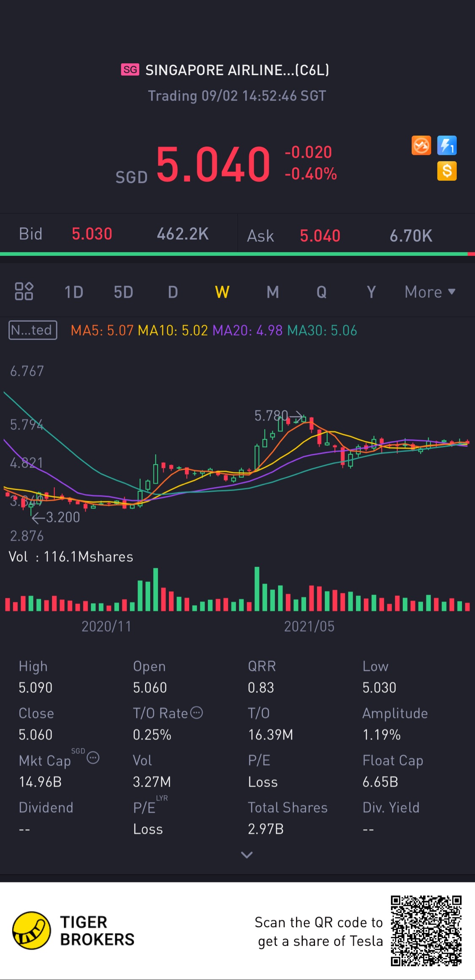Tap the price change -0.40% text

click(311, 174)
